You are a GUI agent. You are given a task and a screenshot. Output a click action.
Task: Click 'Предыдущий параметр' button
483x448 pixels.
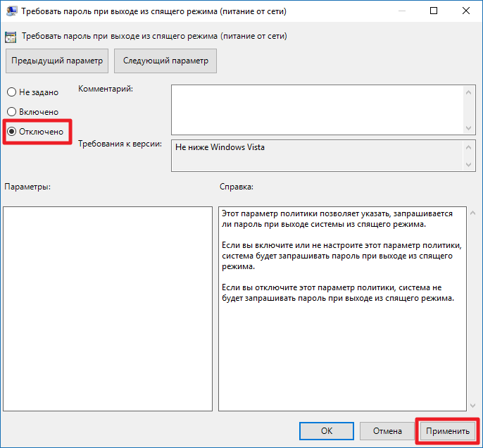tap(57, 61)
